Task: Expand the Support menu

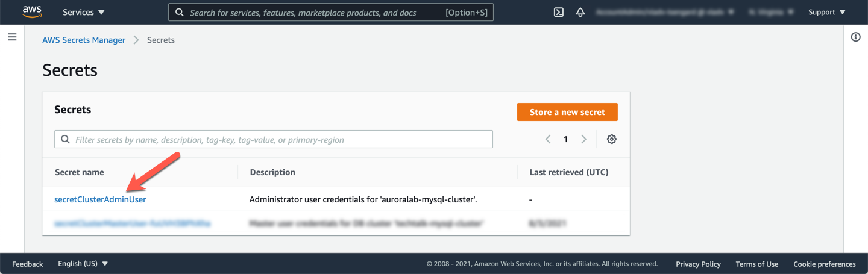Action: point(826,12)
